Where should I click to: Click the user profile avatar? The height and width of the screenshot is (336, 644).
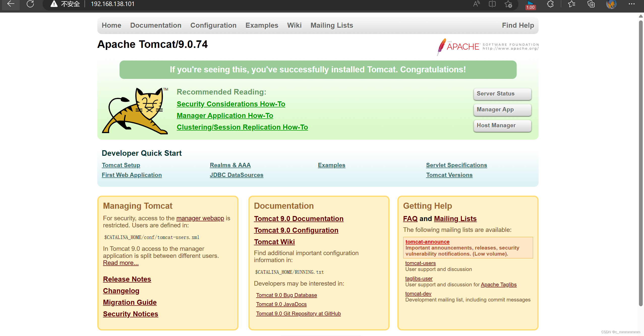pos(611,4)
